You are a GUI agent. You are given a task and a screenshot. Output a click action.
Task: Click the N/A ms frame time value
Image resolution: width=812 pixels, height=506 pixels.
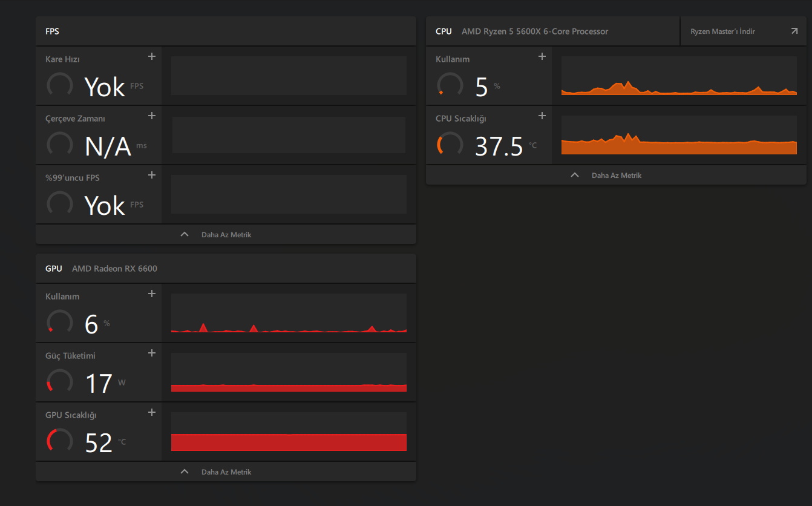(116, 146)
